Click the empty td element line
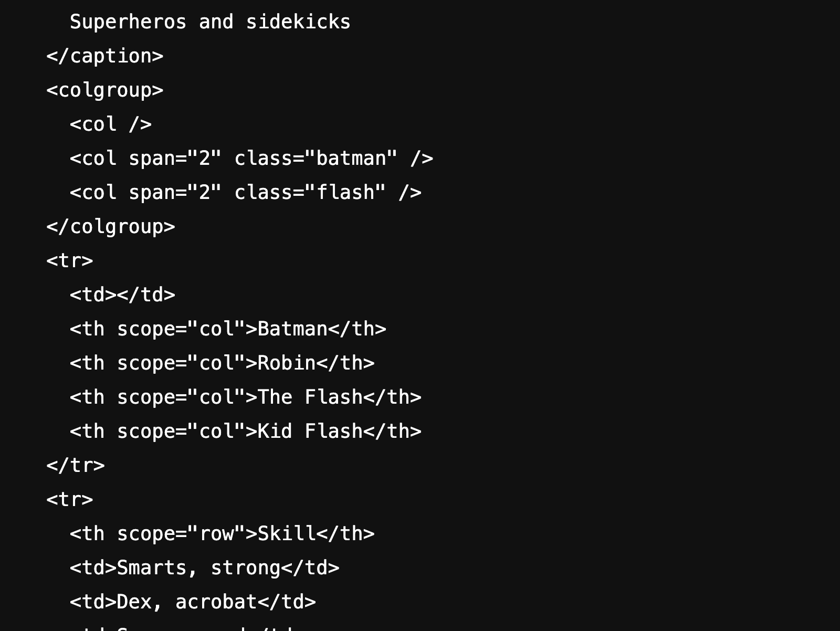The image size is (840, 631). (122, 295)
